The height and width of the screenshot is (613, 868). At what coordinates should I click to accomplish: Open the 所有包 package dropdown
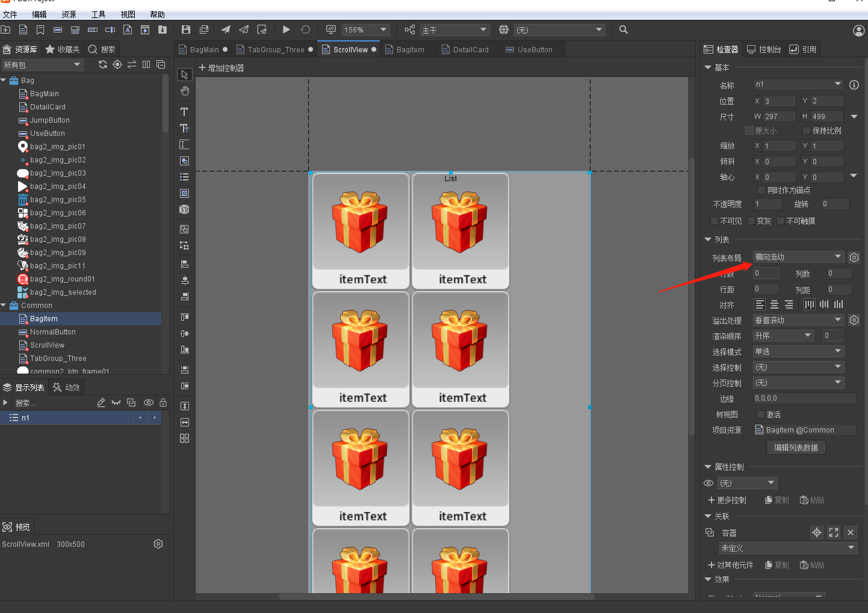pyautogui.click(x=42, y=65)
